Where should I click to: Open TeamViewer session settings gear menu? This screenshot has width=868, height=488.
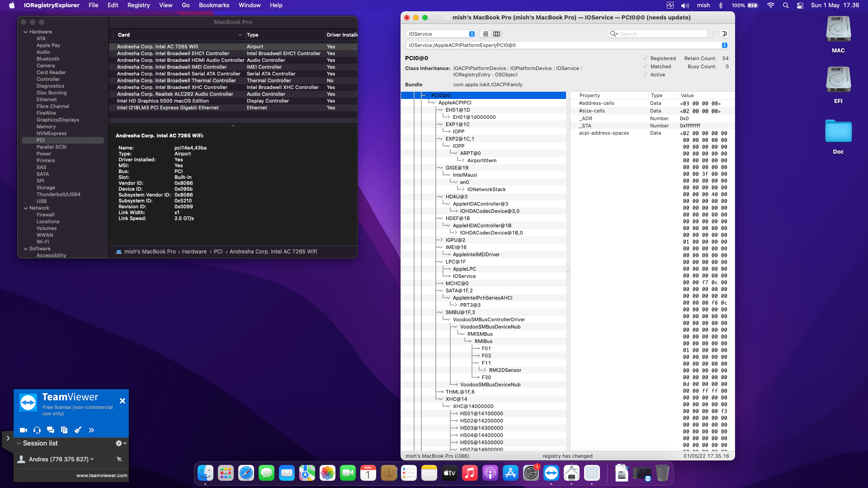(121, 443)
